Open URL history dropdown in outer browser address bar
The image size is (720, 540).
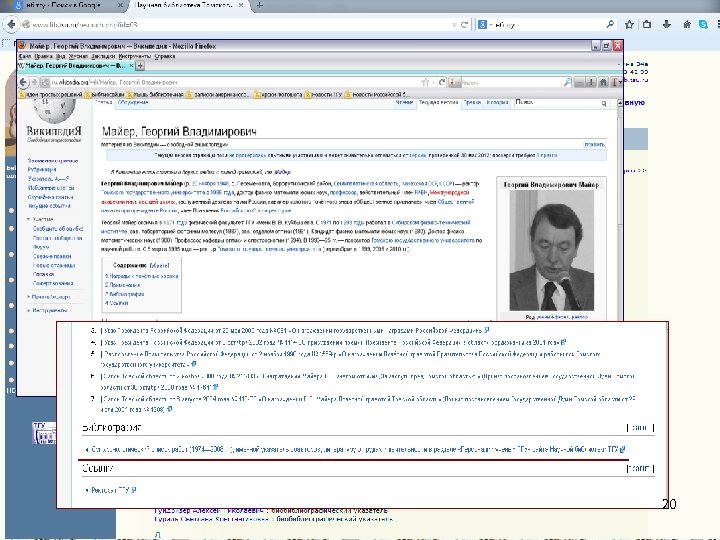click(454, 25)
